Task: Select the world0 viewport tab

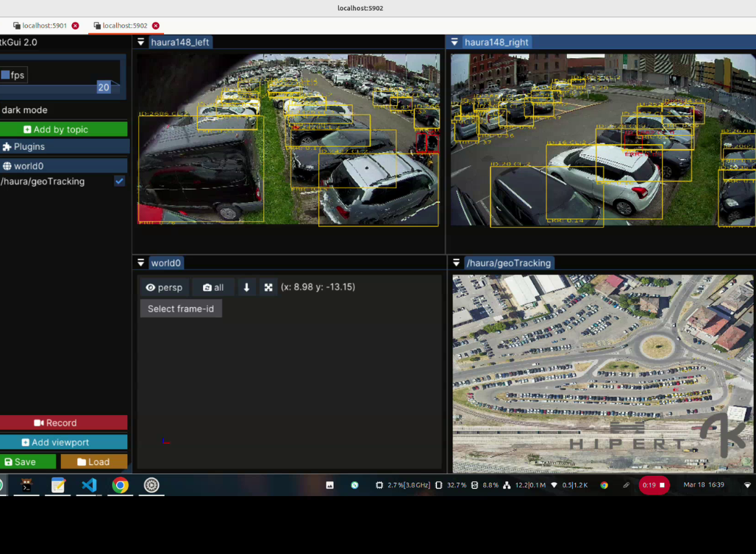Action: point(165,263)
